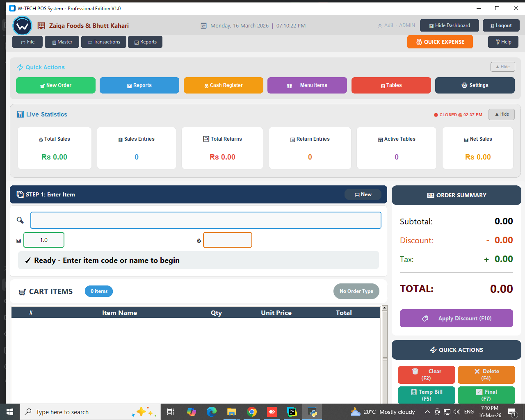Click the No Order Type selector
The image size is (525, 420).
(356, 291)
